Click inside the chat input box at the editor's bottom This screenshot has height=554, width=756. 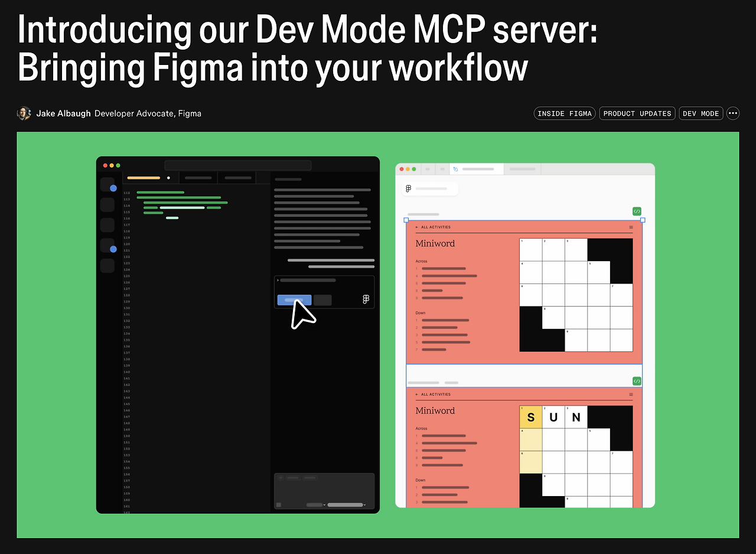click(324, 491)
